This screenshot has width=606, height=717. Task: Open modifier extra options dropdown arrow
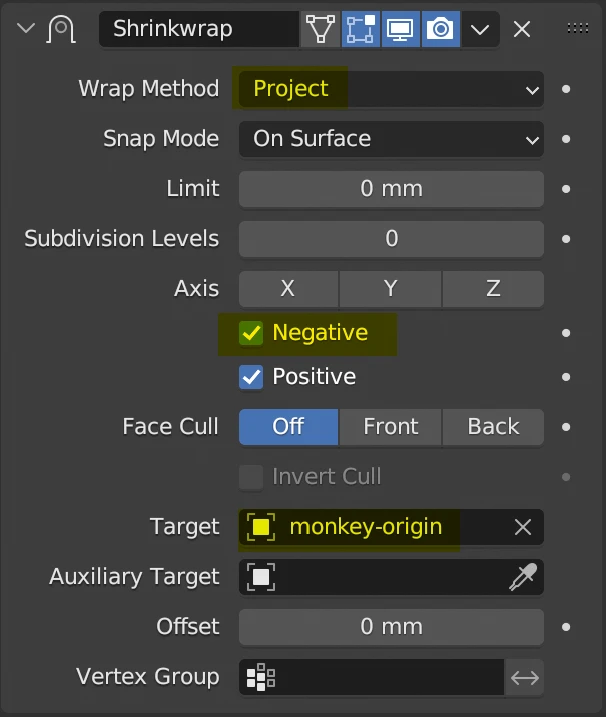click(x=481, y=29)
